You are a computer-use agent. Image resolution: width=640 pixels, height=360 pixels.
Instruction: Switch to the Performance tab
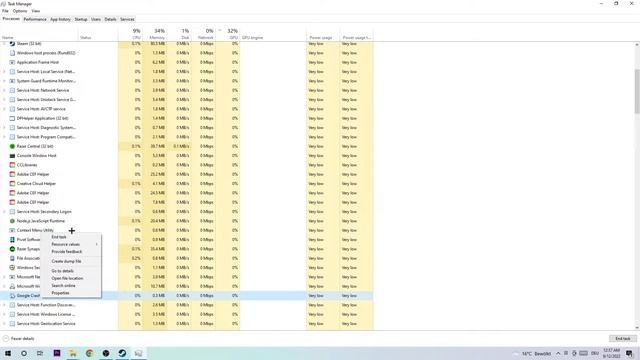[x=35, y=19]
